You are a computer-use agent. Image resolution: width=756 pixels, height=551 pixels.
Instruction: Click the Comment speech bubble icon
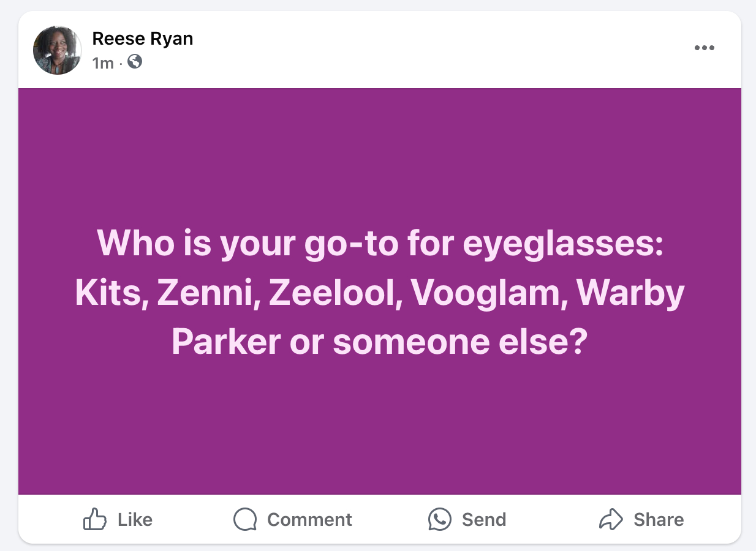coord(245,520)
